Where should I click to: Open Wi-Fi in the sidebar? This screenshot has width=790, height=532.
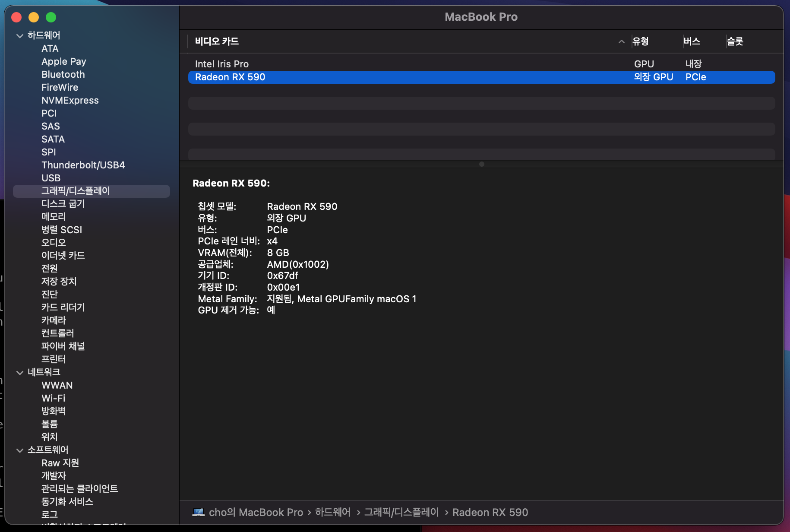[54, 399]
